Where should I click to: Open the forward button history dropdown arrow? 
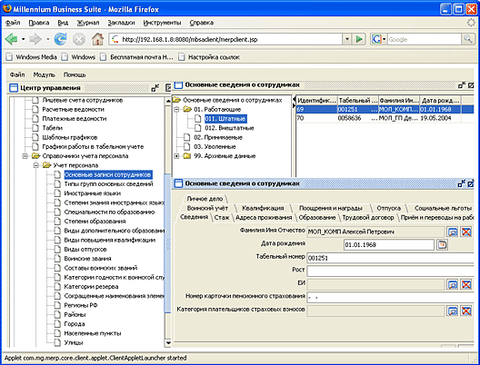pyautogui.click(x=48, y=39)
